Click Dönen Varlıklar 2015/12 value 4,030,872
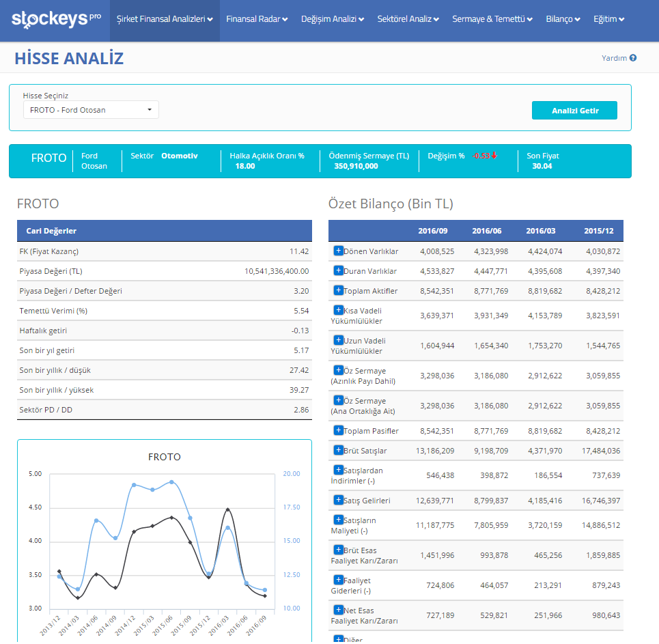The height and width of the screenshot is (644, 659). (603, 251)
